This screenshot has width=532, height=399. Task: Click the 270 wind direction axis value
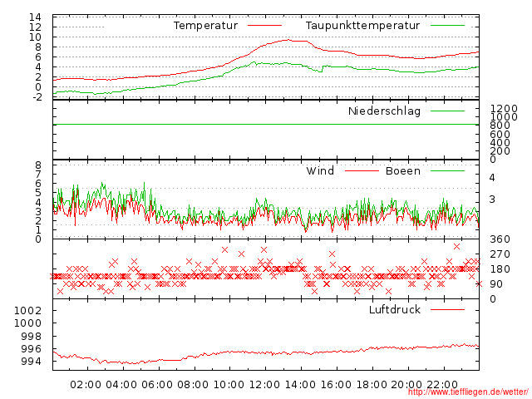coord(500,254)
